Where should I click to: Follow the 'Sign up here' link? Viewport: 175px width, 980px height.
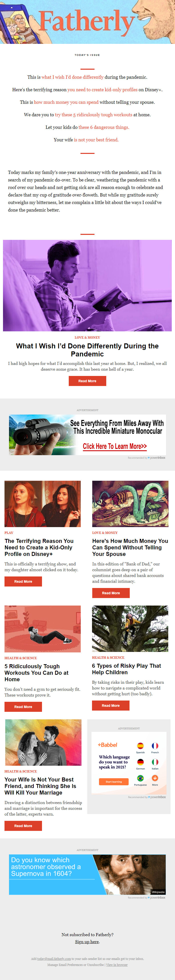(87, 942)
